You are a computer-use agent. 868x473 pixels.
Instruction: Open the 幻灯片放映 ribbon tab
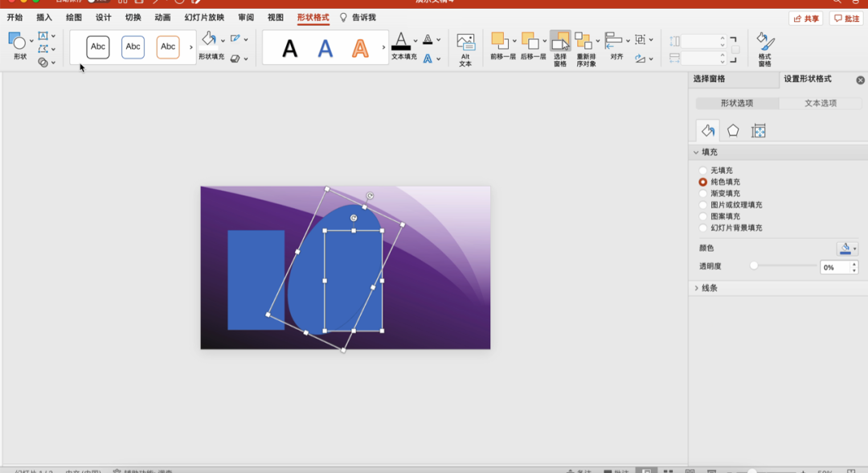click(204, 18)
